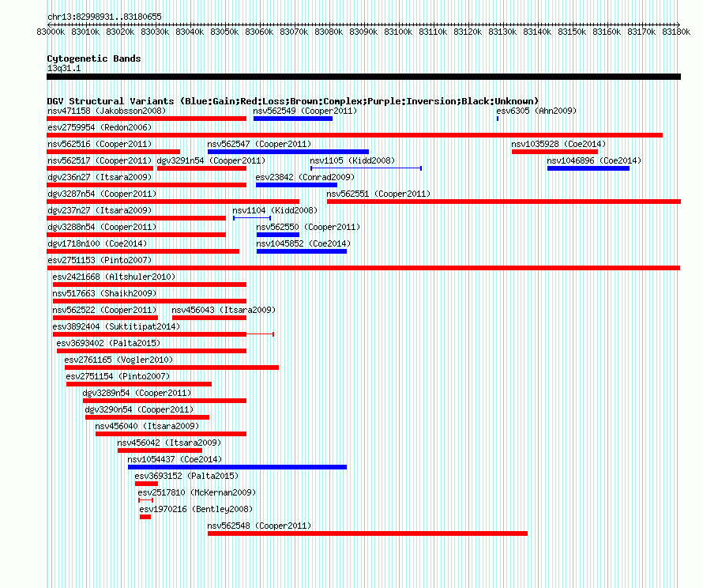Open the dgv3291n54 (Cooper2011) variant
This screenshot has width=703, height=588.
[x=211, y=160]
